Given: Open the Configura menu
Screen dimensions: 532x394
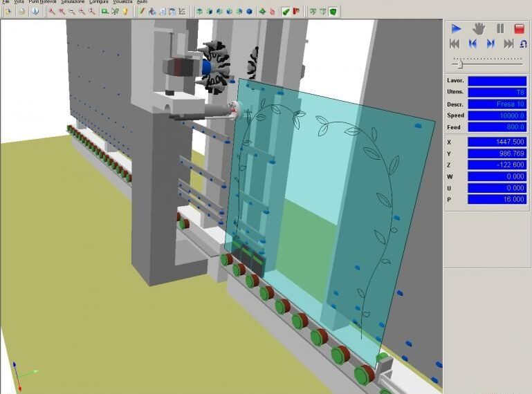Looking at the screenshot, I should [x=98, y=1].
